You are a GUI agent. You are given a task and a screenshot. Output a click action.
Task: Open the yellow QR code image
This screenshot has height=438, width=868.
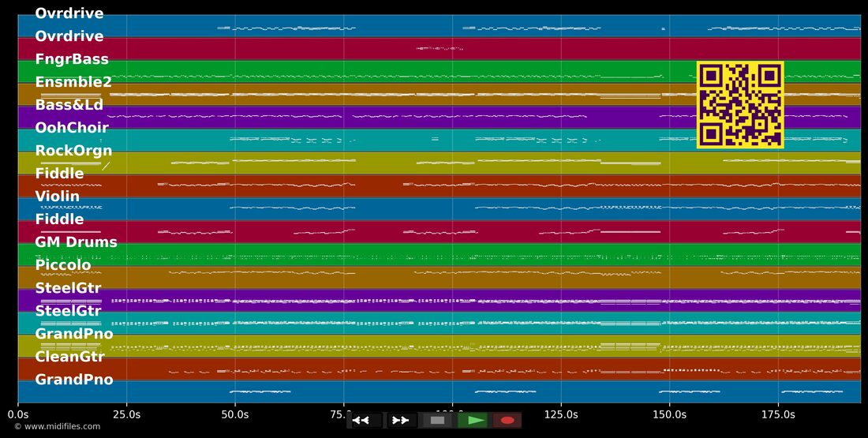tap(740, 105)
